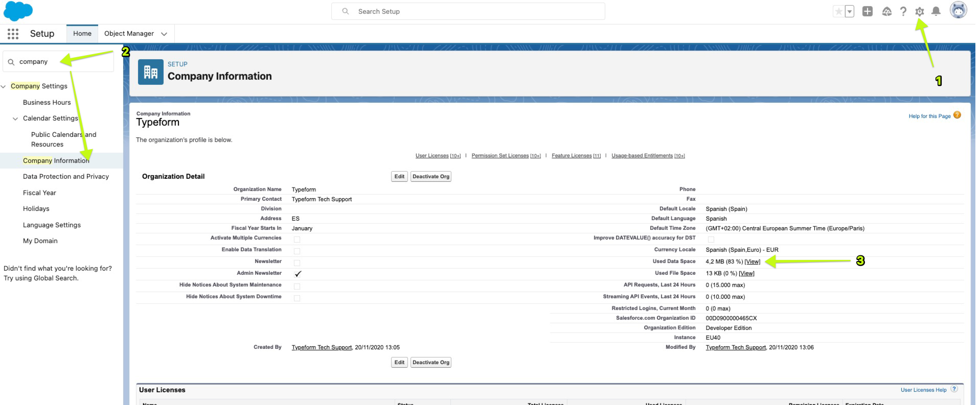
Task: Click the Salesforce cloud logo
Action: click(18, 11)
